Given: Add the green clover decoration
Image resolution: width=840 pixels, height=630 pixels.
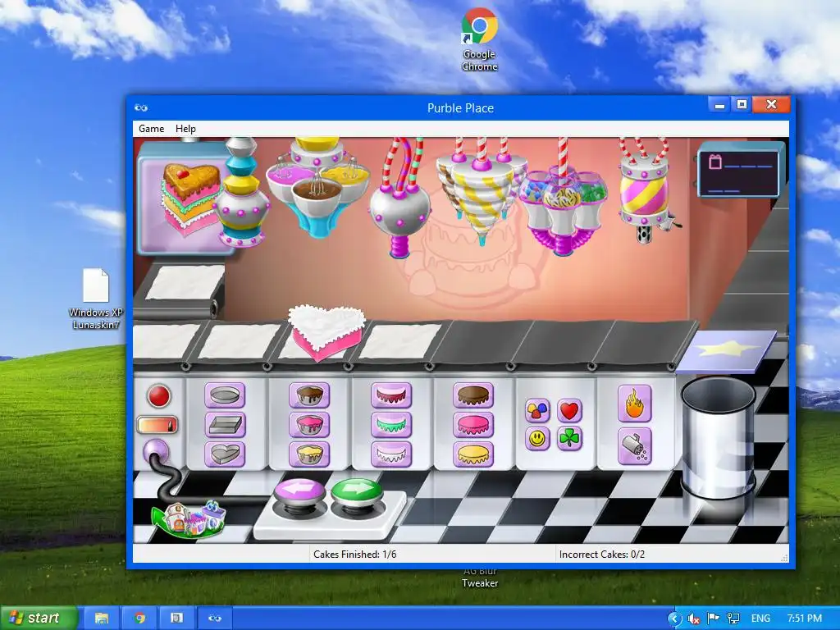Looking at the screenshot, I should tap(569, 439).
